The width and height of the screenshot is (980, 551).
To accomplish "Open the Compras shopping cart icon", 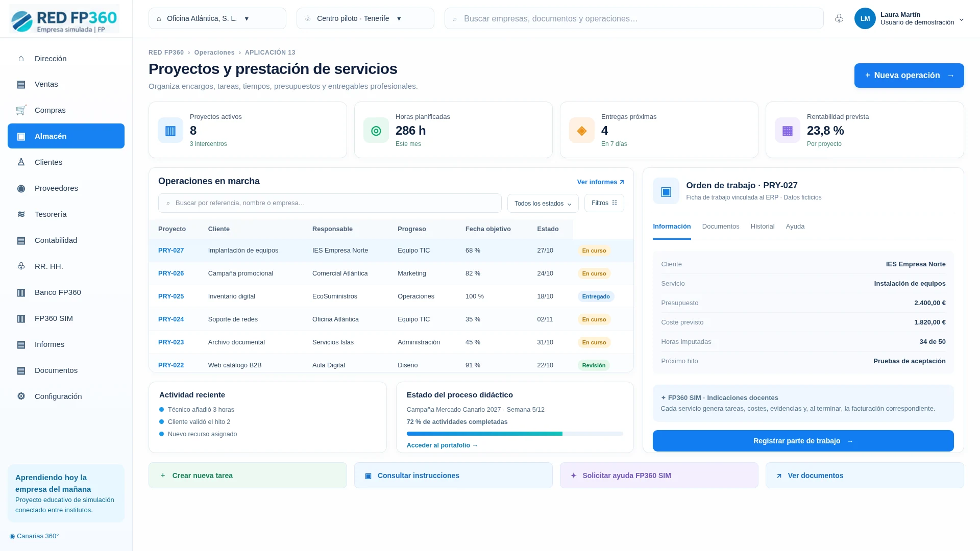I will (21, 110).
